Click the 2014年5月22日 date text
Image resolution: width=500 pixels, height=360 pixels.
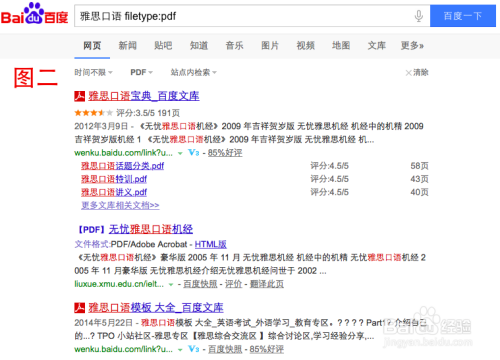103,323
